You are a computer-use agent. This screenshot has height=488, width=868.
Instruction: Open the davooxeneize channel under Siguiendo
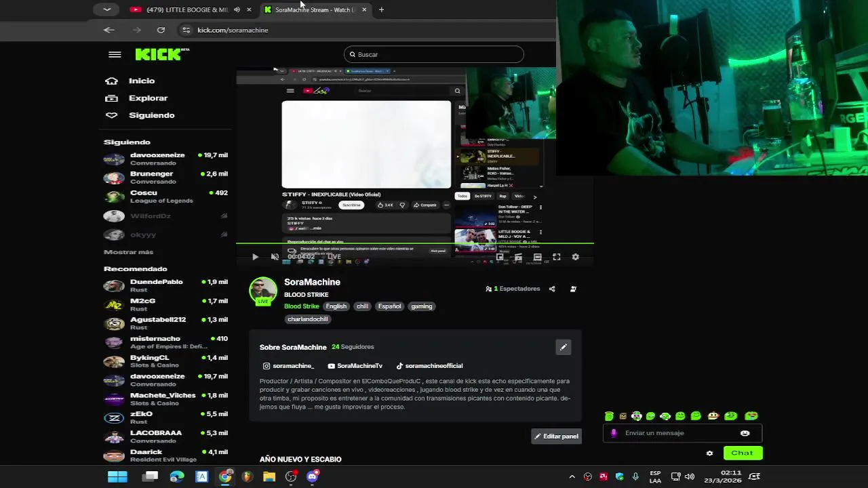click(x=165, y=159)
